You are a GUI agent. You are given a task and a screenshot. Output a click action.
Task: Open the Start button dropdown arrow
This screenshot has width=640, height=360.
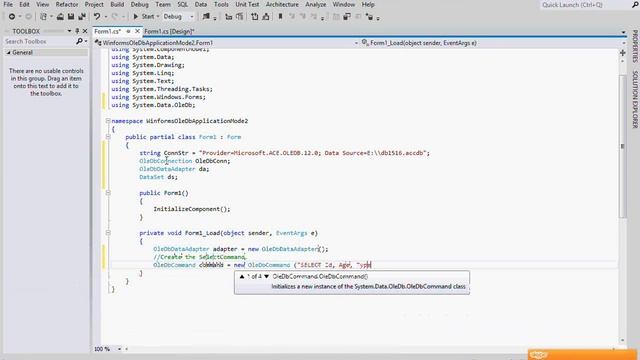(x=158, y=17)
